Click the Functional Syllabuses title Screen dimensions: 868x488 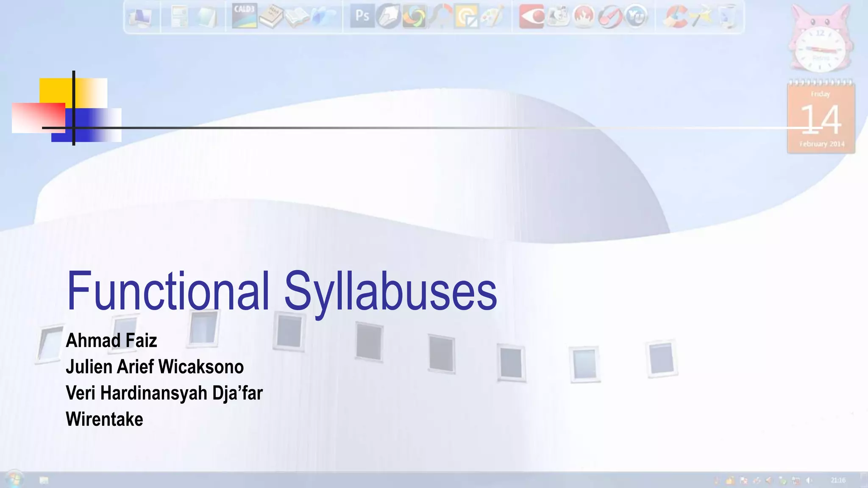click(281, 291)
